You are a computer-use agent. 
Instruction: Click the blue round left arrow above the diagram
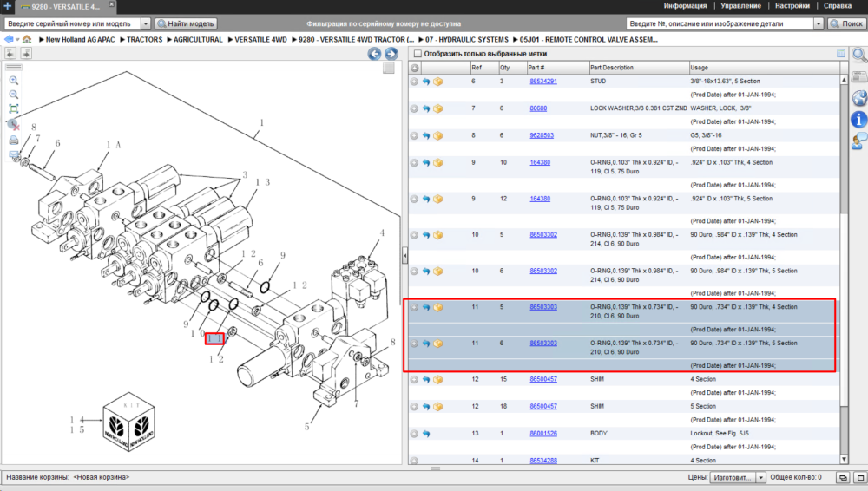pos(375,54)
